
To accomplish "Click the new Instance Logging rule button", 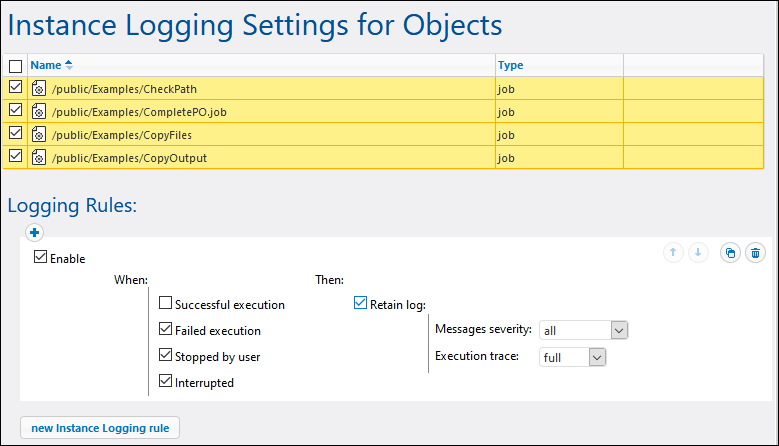I will (100, 428).
